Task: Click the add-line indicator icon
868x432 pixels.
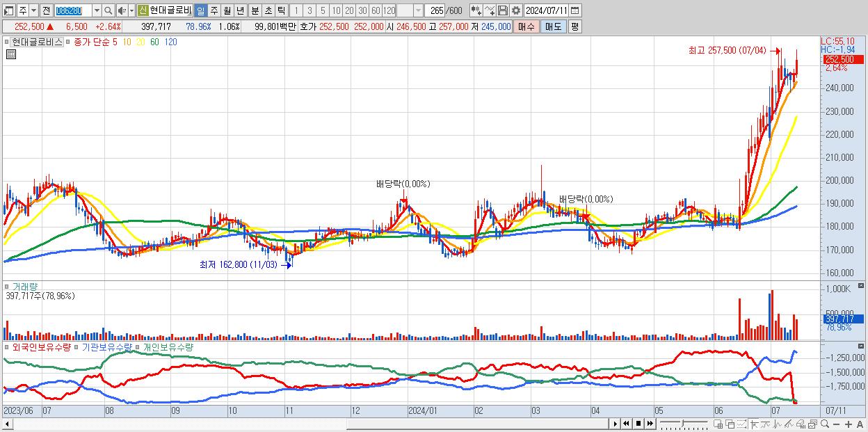Action: [x=490, y=10]
